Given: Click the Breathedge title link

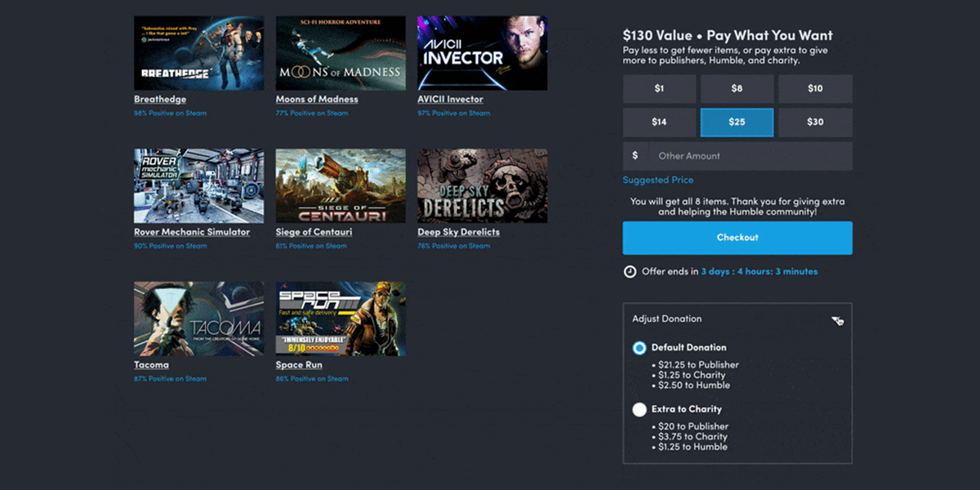Looking at the screenshot, I should point(160,100).
